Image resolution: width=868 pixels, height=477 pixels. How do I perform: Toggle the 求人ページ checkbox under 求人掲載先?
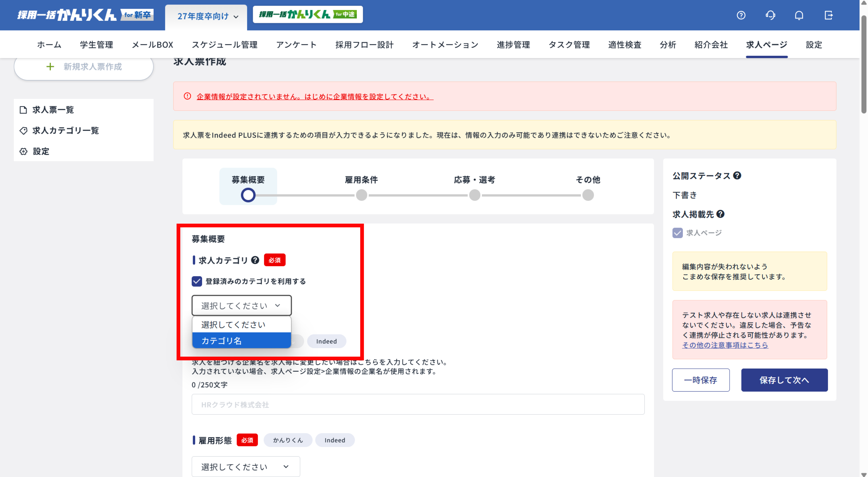[x=678, y=233]
